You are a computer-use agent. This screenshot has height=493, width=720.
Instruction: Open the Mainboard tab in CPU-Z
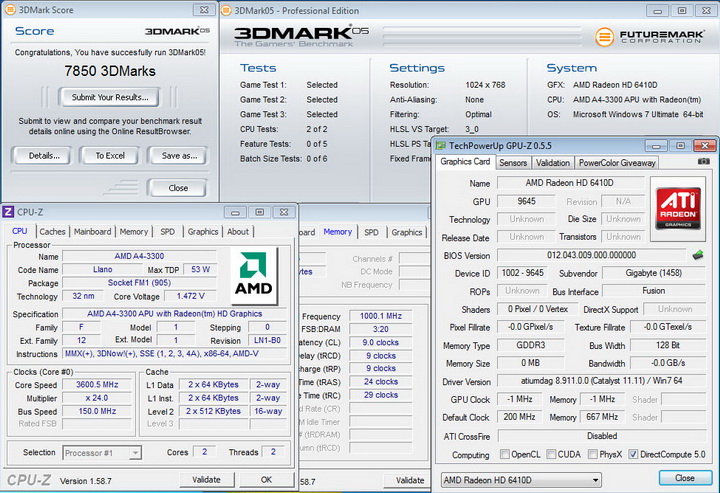[x=92, y=232]
